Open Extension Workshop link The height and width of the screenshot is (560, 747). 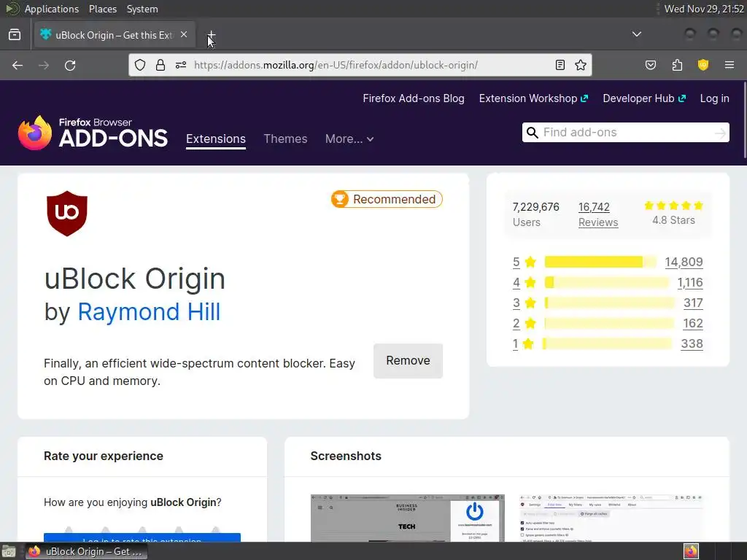(533, 98)
